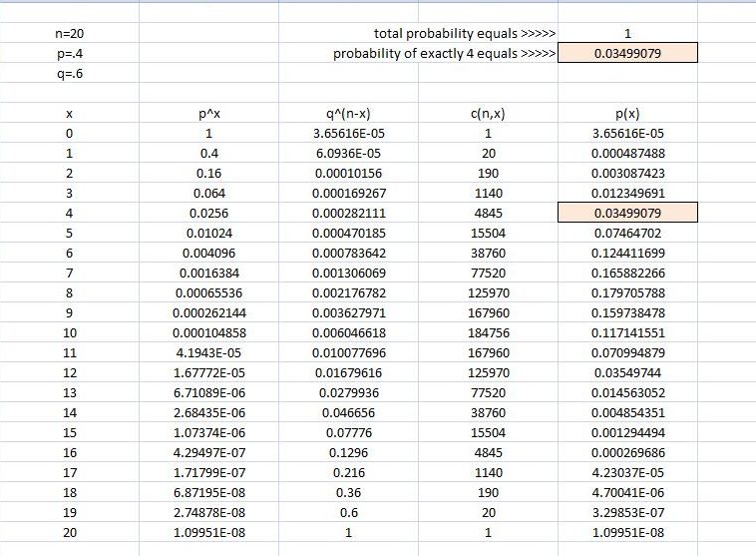Select the p(x) cell showing 0.000487488
The height and width of the screenshot is (556, 756).
(x=627, y=153)
